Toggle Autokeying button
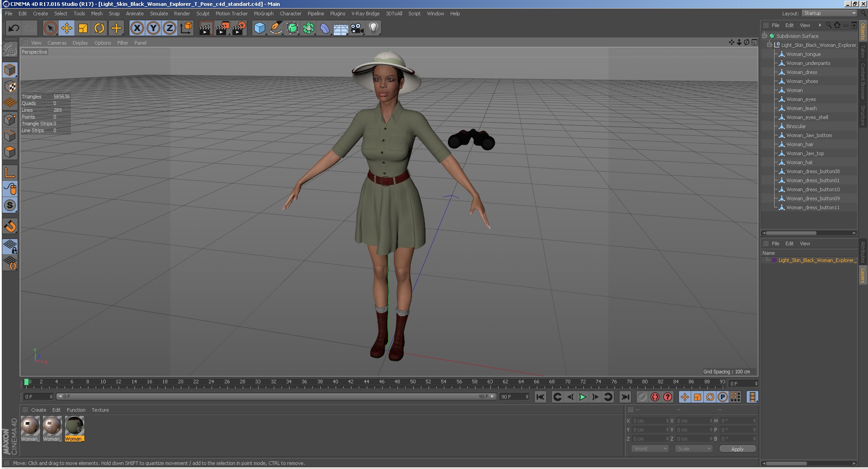Image resolution: width=868 pixels, height=469 pixels. pos(655,397)
